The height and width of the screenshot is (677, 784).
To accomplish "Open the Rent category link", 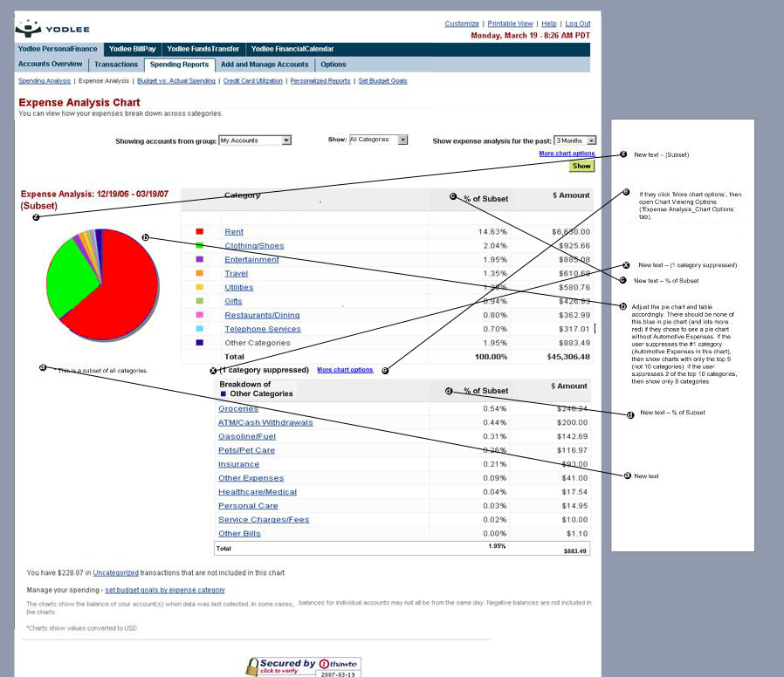I will pos(234,232).
